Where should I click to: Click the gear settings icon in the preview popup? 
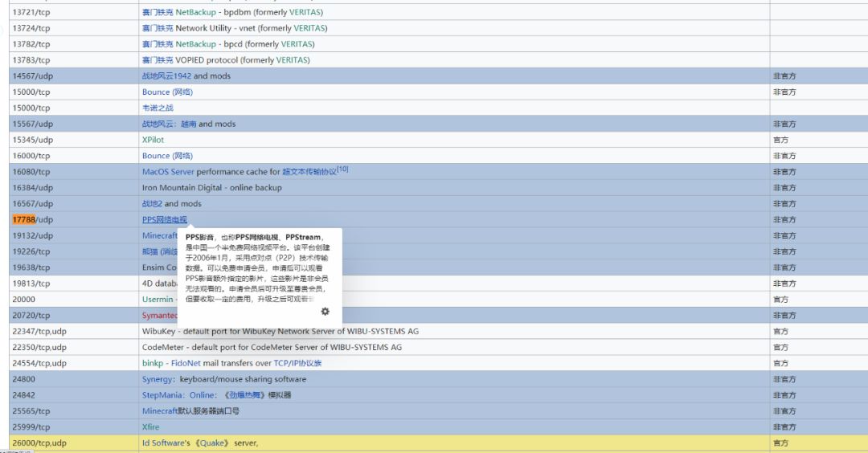click(x=325, y=312)
